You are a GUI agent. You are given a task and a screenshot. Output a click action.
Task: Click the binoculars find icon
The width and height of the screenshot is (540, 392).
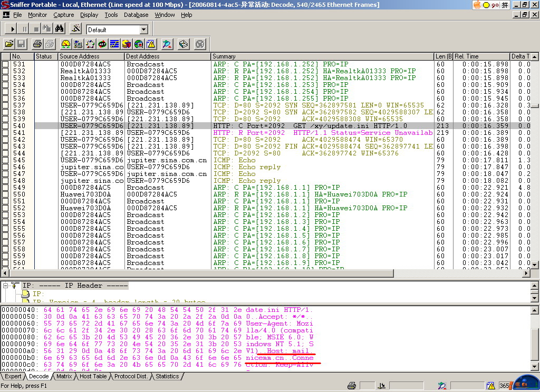coord(59,29)
